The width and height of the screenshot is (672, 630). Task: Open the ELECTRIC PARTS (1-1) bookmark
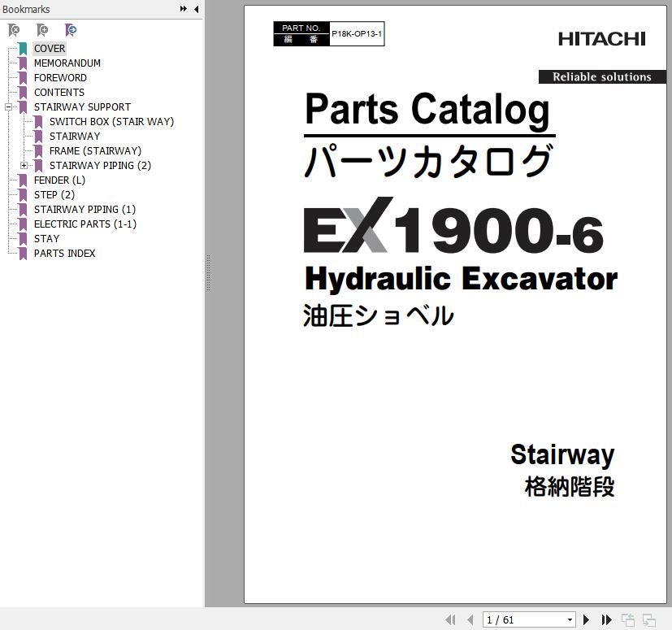pos(85,224)
